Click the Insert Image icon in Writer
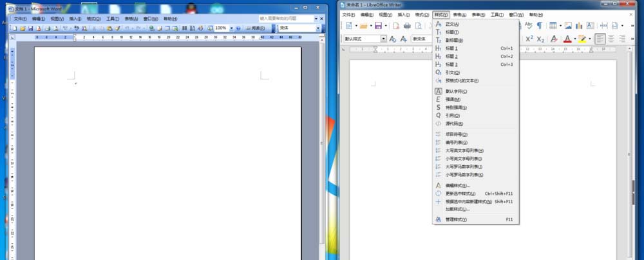This screenshot has height=260, width=644. click(x=568, y=25)
